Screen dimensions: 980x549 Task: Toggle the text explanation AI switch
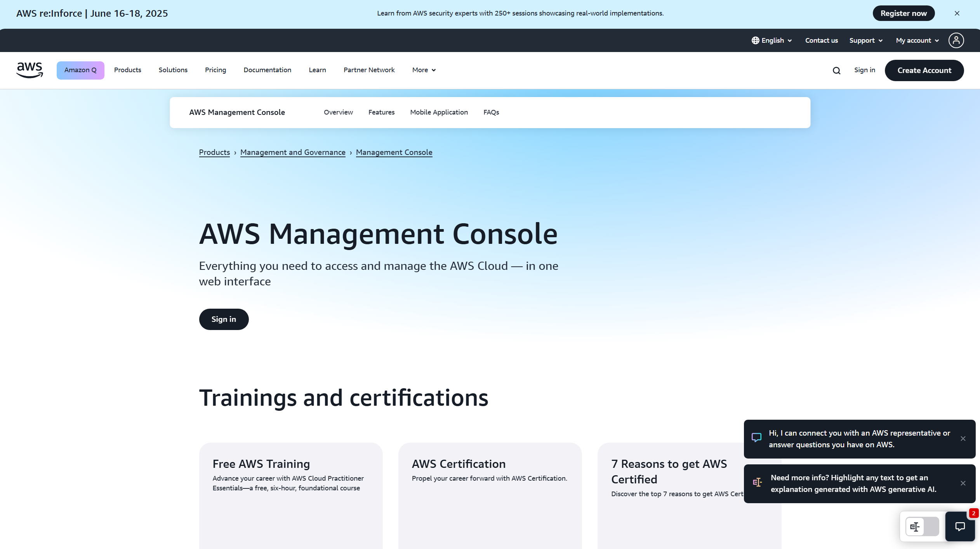[x=922, y=526]
